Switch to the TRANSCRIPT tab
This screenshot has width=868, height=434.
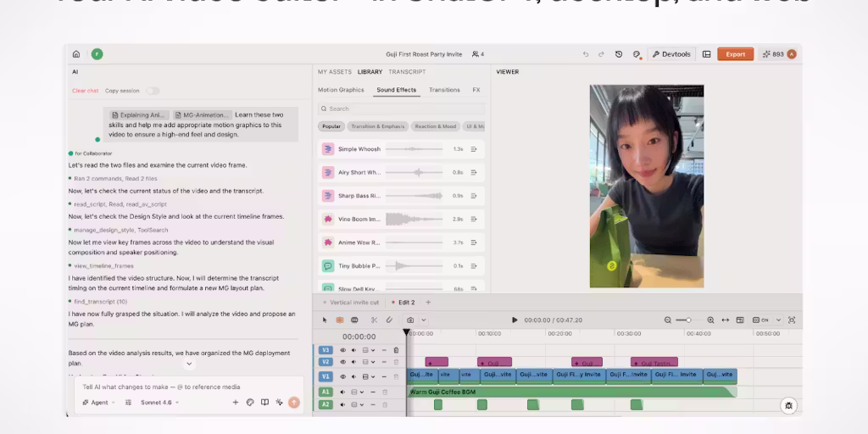point(407,72)
